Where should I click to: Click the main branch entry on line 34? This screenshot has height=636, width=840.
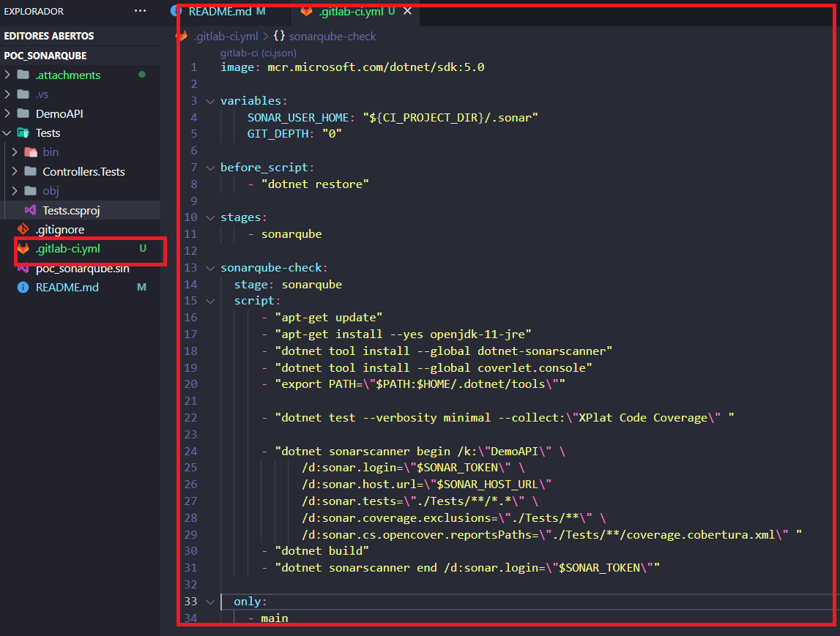coord(275,618)
